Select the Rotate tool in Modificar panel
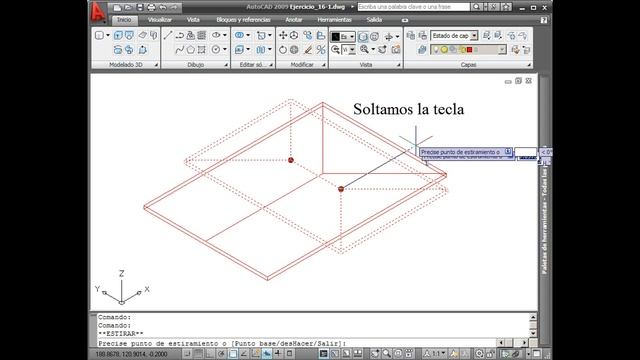This screenshot has width=640, height=360. [x=283, y=50]
